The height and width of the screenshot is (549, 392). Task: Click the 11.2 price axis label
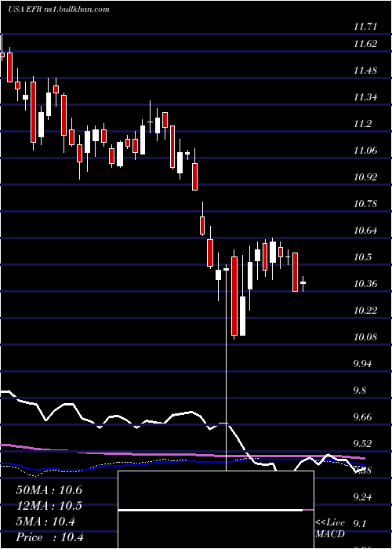[x=362, y=124]
